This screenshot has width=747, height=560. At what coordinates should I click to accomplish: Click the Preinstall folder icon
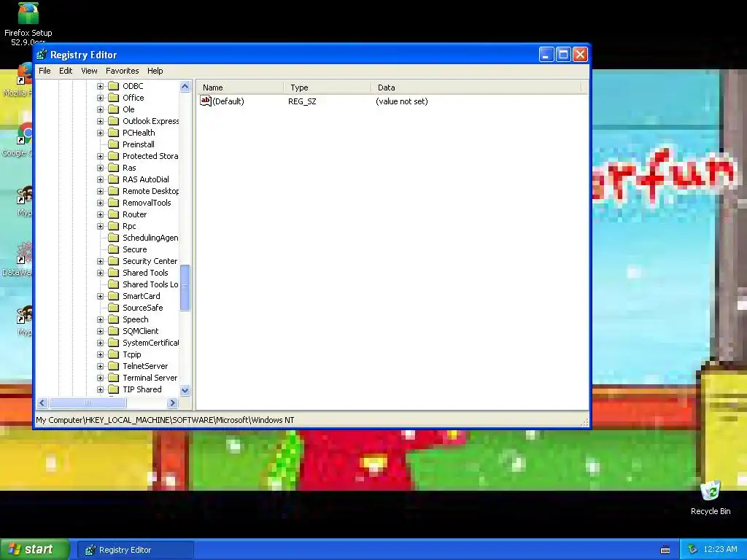point(113,144)
